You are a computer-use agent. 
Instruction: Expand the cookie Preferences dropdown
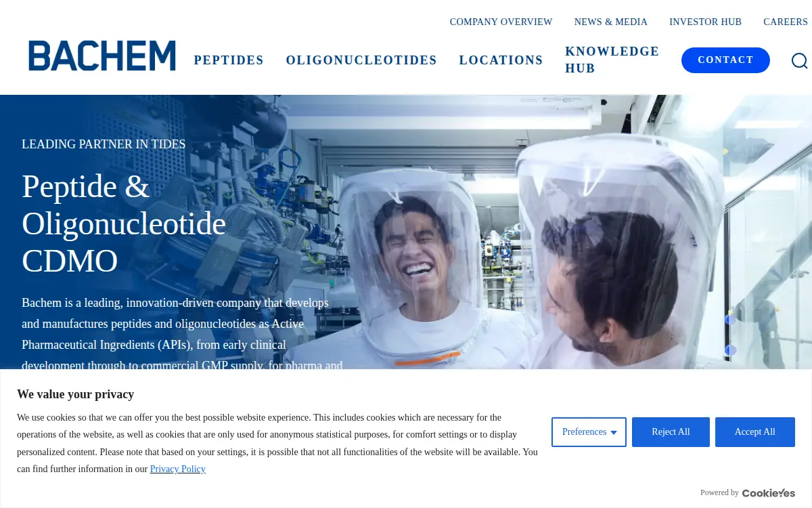589,432
